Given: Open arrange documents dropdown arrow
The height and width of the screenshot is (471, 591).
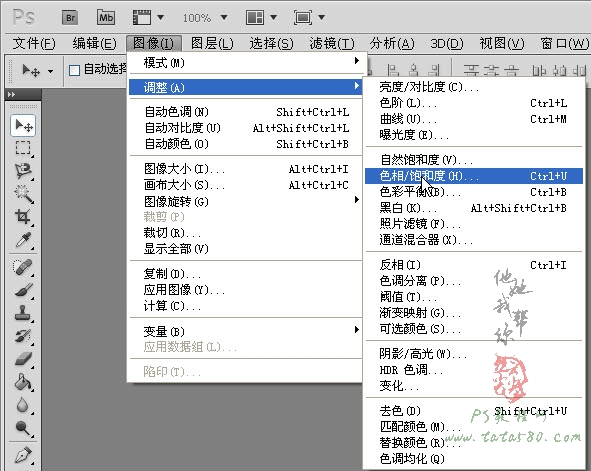Looking at the screenshot, I should coord(274,17).
